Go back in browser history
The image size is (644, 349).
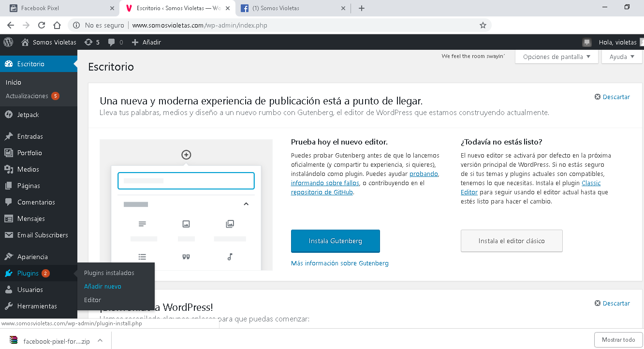click(11, 25)
